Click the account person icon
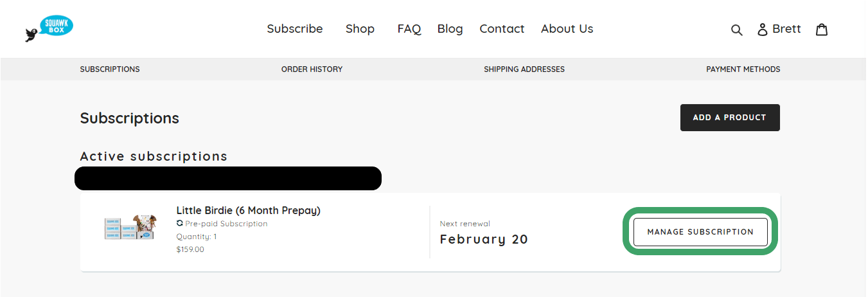This screenshot has height=297, width=868. click(763, 30)
